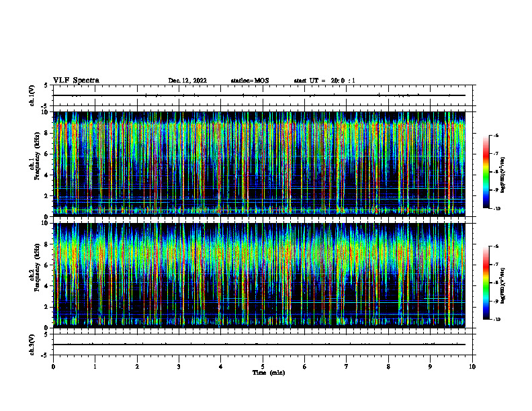Click the "VLF Spectra" title text

tap(76, 80)
